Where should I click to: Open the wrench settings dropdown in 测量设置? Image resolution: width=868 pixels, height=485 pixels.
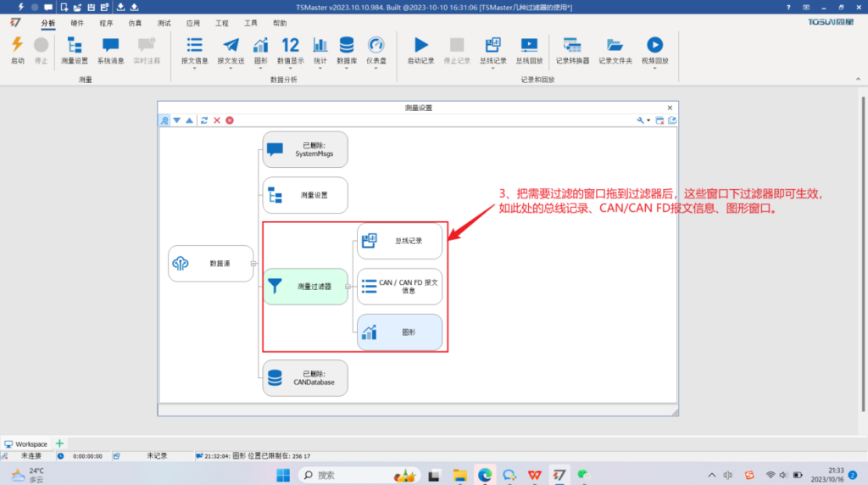[x=644, y=120]
